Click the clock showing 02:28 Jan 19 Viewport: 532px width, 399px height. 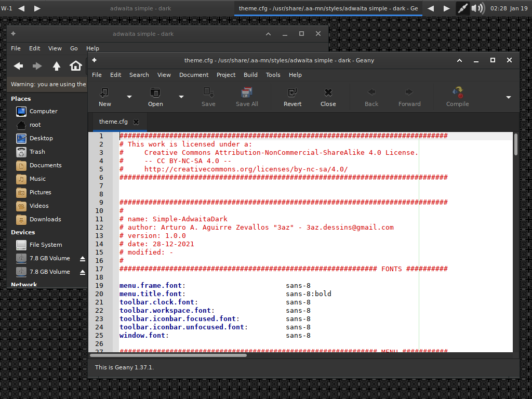[x=509, y=8]
